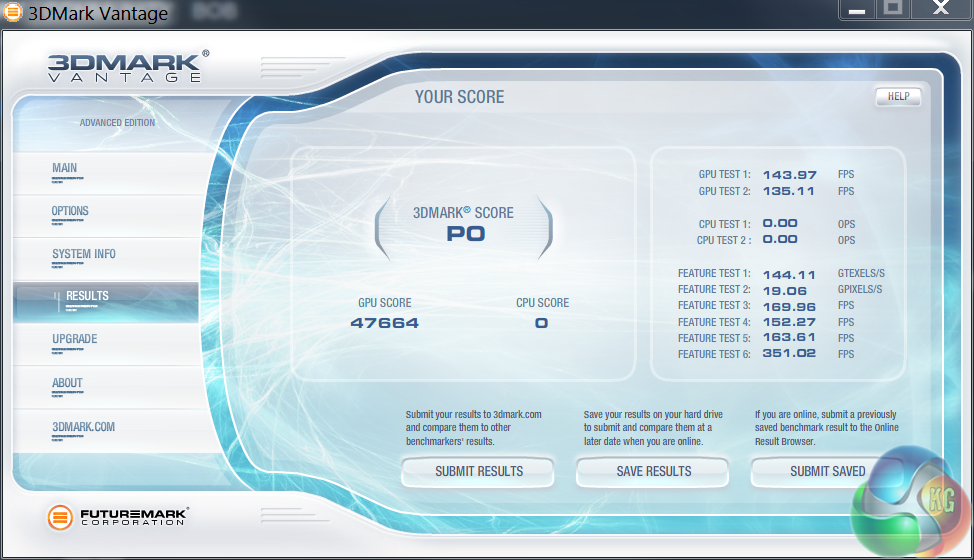This screenshot has width=974, height=560.
Task: Click Feature Test 3 value 169.96
Action: [789, 307]
